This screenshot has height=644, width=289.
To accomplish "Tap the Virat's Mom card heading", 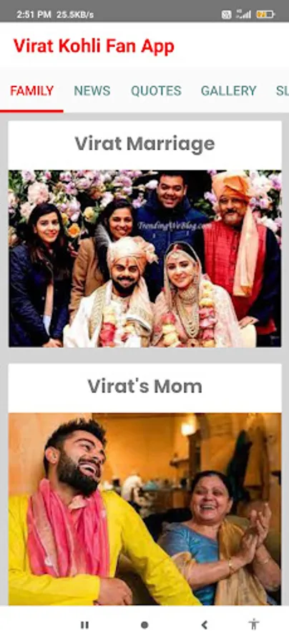I will click(145, 386).
